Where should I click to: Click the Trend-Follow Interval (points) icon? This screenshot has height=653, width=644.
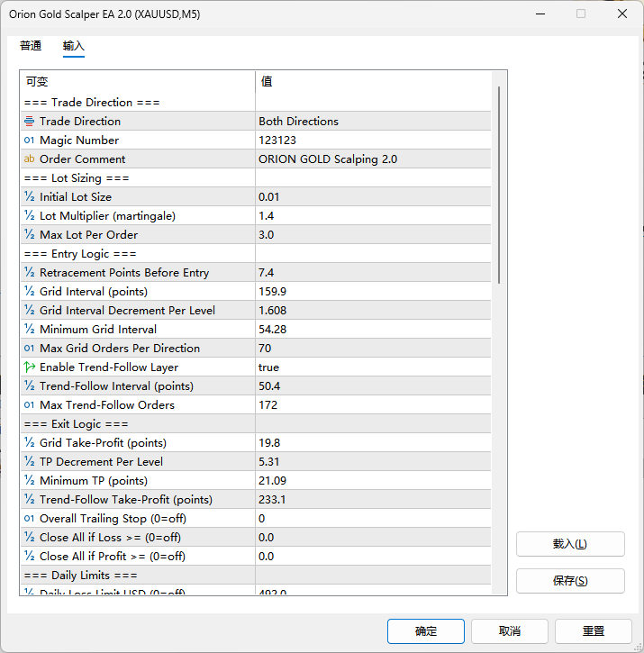(29, 386)
